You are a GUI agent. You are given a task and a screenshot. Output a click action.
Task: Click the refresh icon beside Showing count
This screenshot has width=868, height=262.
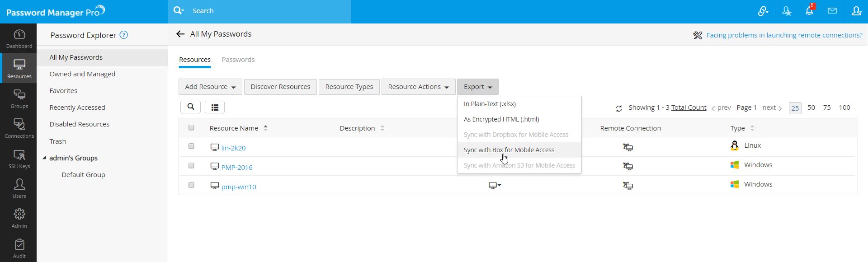click(x=619, y=108)
